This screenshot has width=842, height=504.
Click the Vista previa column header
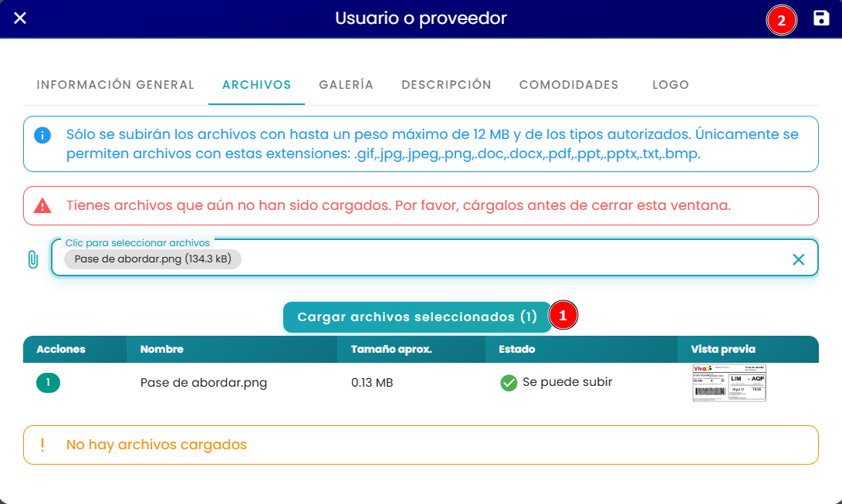pos(748,350)
